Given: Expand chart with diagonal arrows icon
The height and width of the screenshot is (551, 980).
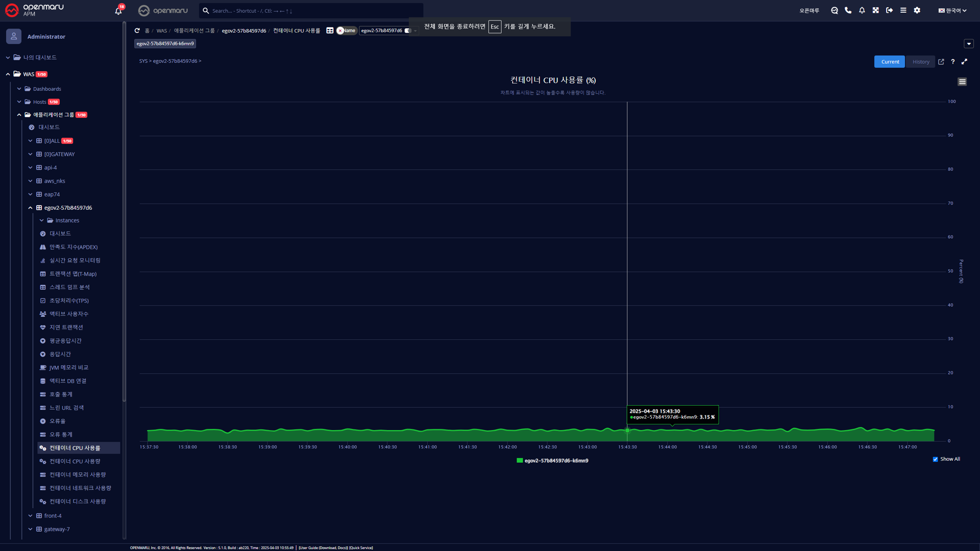Looking at the screenshot, I should 964,62.
